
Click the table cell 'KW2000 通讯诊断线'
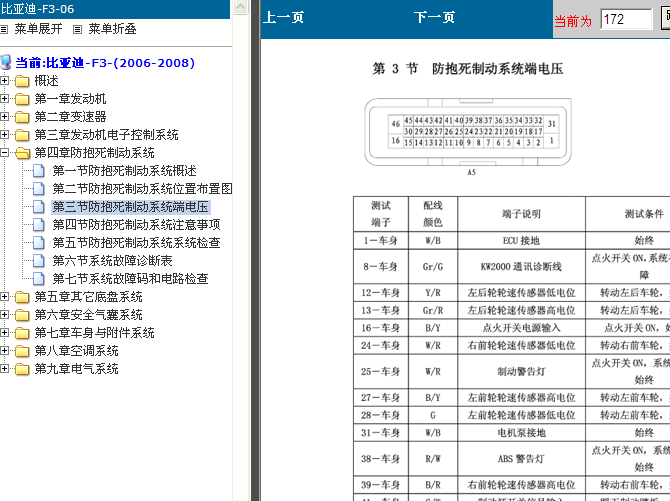click(521, 266)
